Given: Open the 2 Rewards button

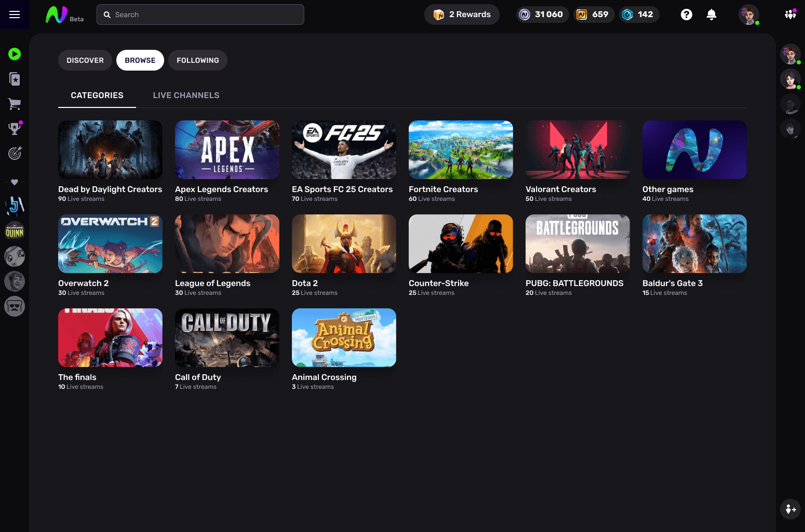Looking at the screenshot, I should (x=462, y=15).
